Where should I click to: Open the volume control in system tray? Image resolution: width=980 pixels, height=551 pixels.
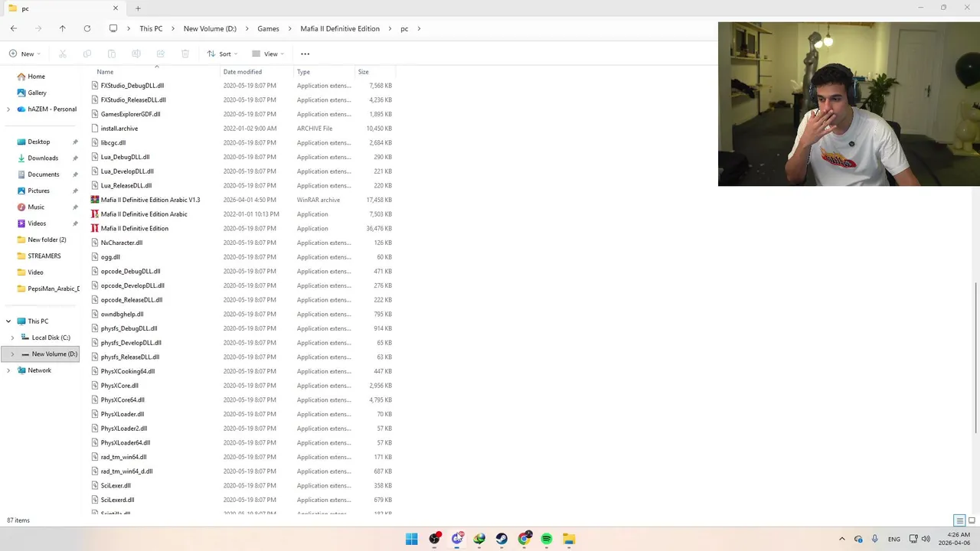(x=926, y=539)
